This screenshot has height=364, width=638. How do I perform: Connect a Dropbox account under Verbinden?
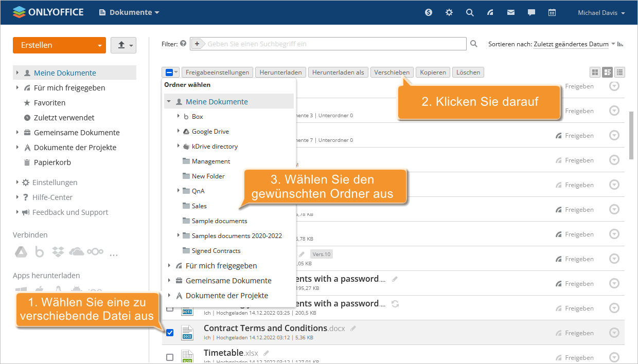[x=58, y=252]
